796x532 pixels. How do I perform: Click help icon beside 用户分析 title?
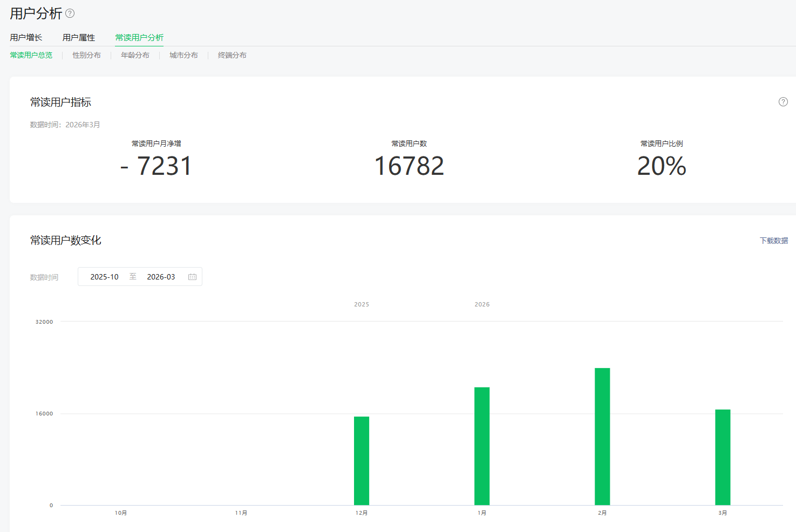(70, 13)
